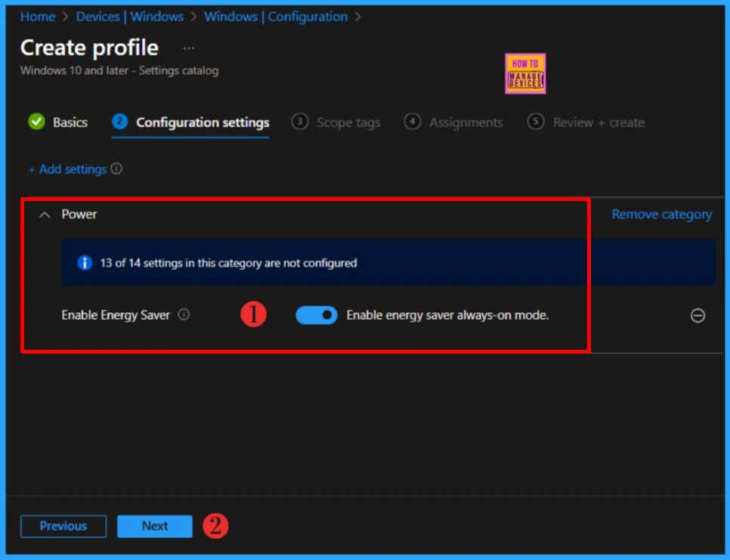Click the blue info icon in settings banner
This screenshot has width=730, height=560.
click(x=85, y=263)
